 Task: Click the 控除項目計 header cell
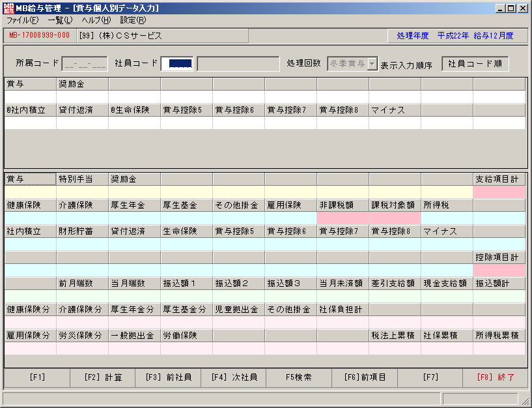499,257
